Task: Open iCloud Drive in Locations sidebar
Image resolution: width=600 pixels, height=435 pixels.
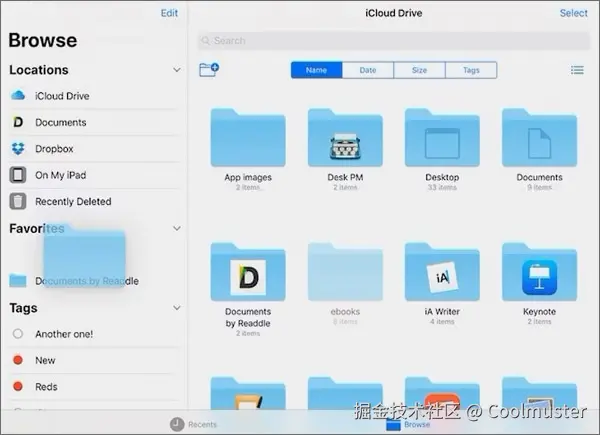Action: tap(94, 96)
